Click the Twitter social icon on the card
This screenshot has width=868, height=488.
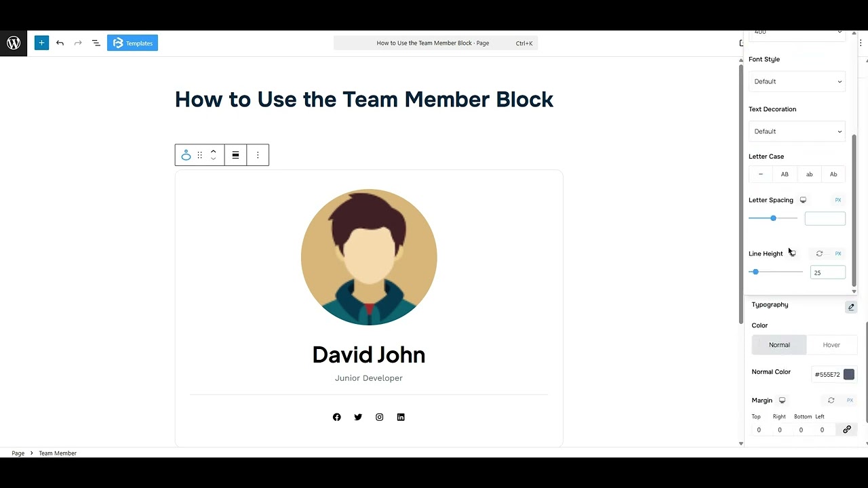[358, 417]
